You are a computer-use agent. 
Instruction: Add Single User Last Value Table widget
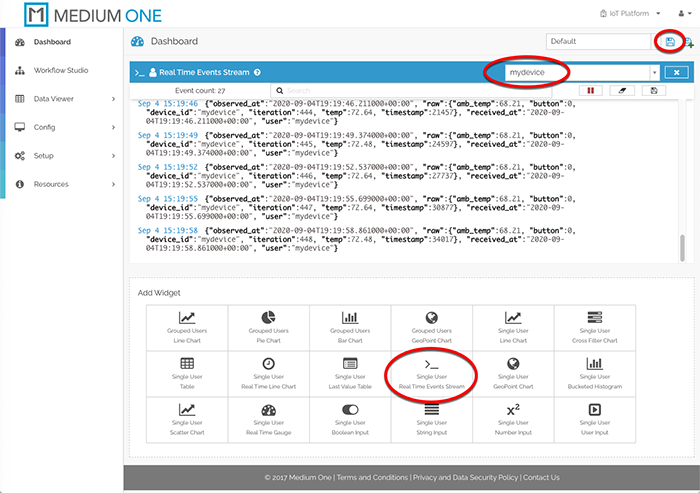point(349,374)
